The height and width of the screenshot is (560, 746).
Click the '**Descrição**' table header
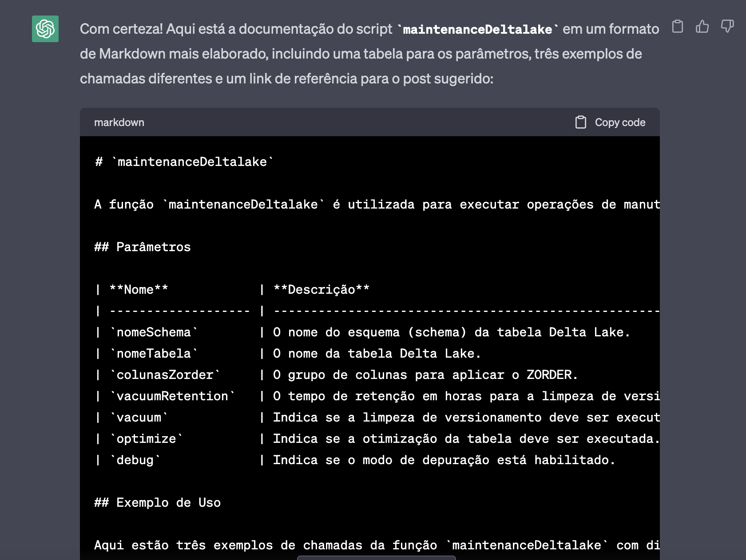tap(321, 290)
